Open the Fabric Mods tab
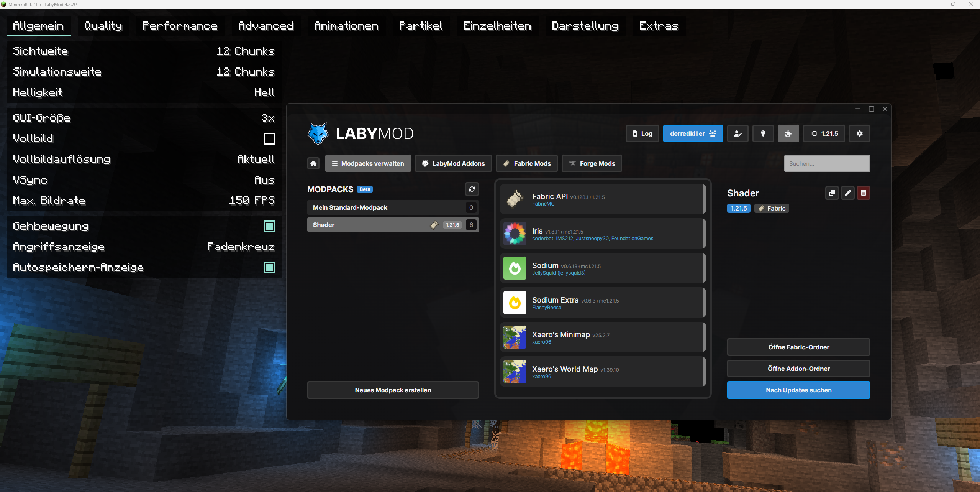This screenshot has height=492, width=980. pos(527,164)
